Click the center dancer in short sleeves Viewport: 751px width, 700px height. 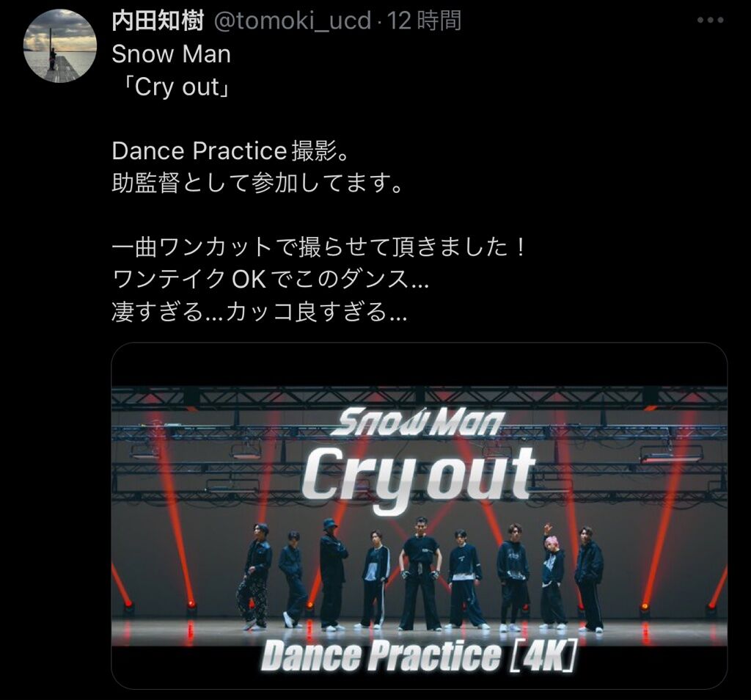[420, 574]
